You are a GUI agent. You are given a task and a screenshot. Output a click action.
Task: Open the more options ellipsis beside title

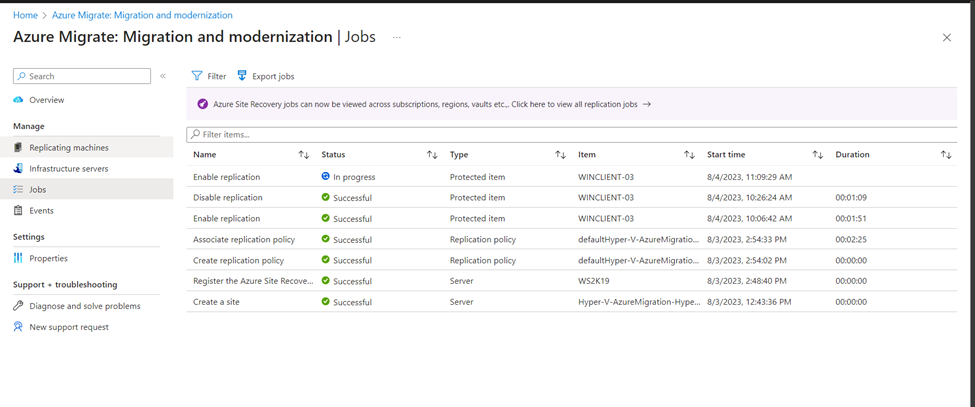click(396, 37)
